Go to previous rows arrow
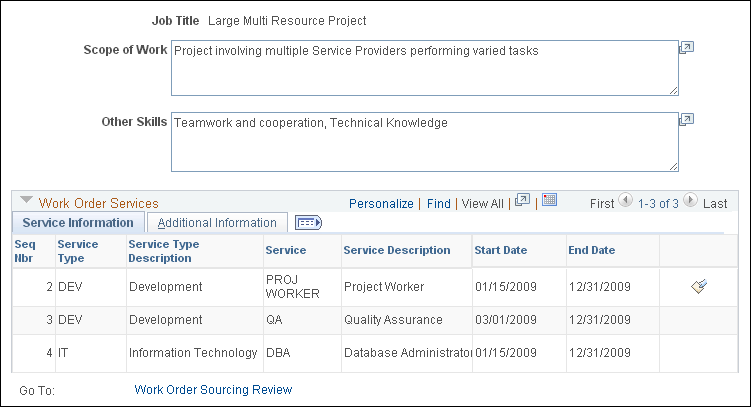 [626, 203]
